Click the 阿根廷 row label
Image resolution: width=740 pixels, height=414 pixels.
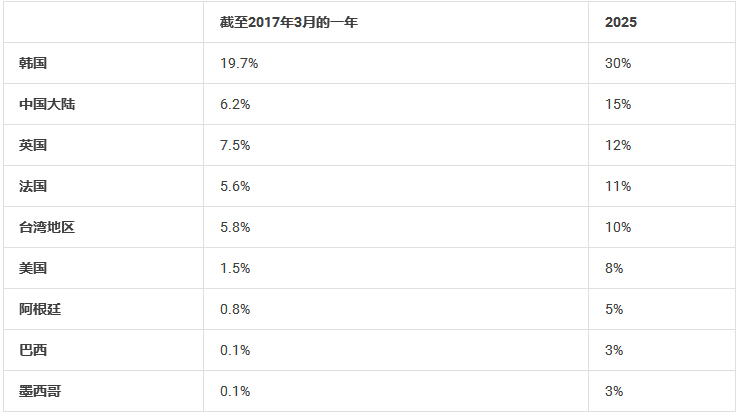40,310
